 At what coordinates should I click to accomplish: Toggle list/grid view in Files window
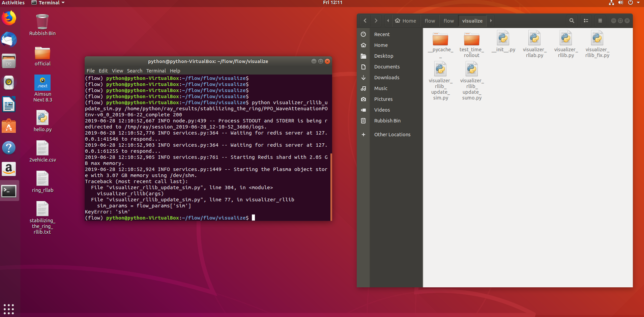point(586,21)
